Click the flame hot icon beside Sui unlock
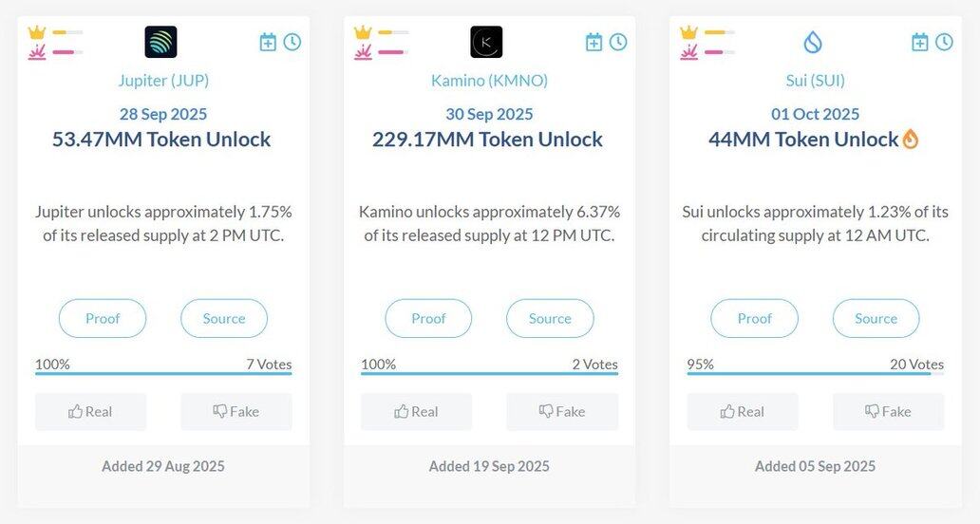The width and height of the screenshot is (980, 524). [x=911, y=139]
